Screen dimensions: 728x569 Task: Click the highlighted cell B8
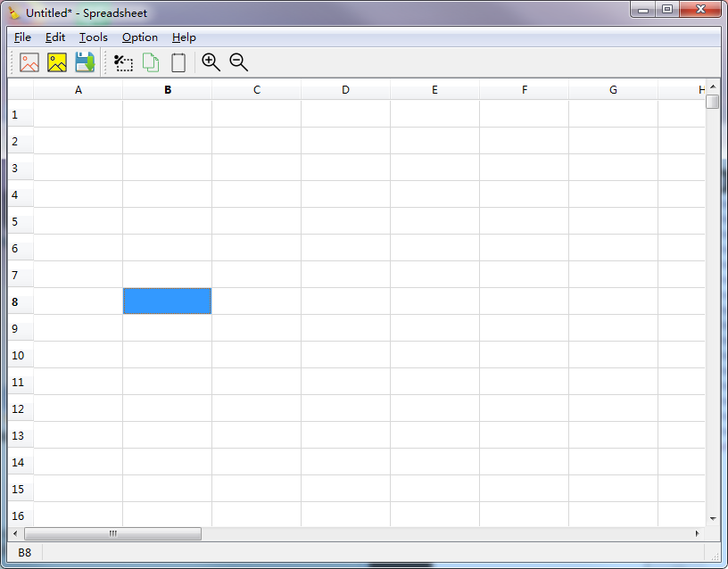[167, 301]
